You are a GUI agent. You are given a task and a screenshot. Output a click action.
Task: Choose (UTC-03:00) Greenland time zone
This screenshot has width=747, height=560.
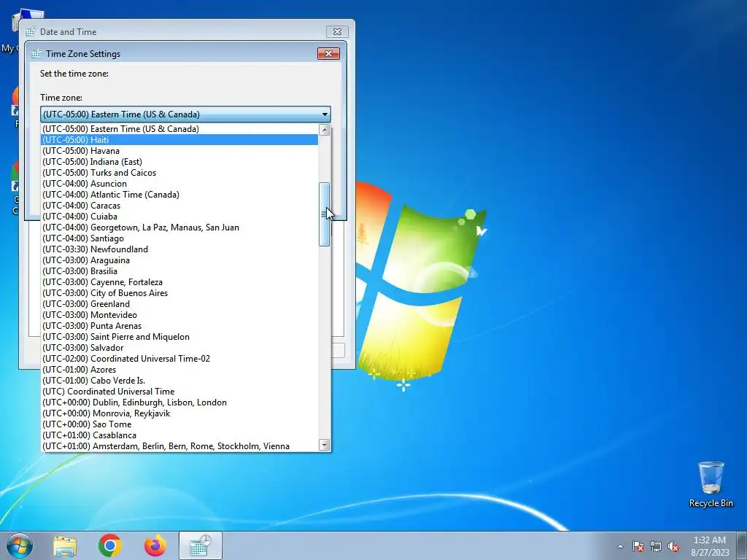coord(179,304)
